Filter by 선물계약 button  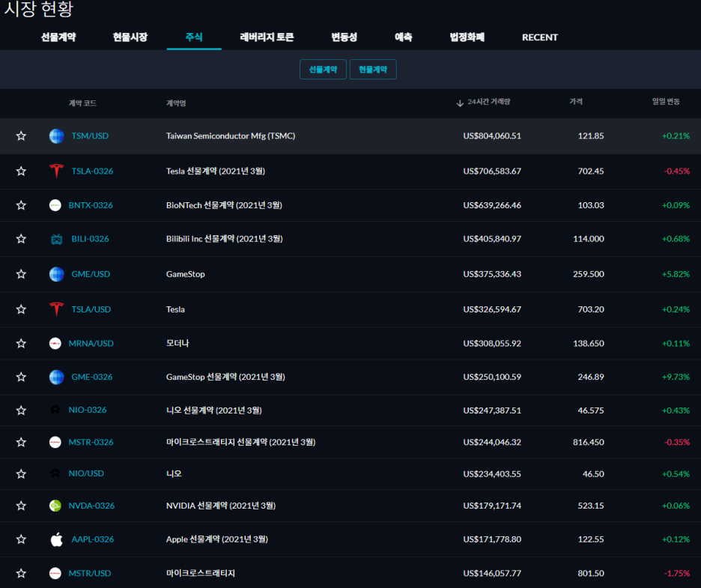[x=323, y=70]
